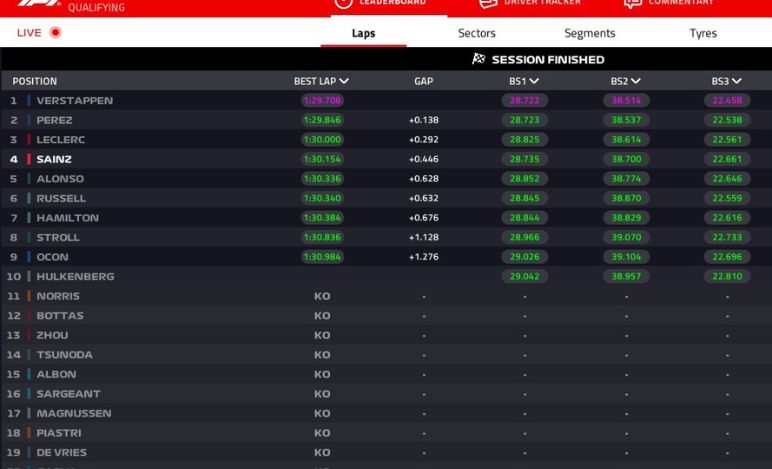The height and width of the screenshot is (469, 772).
Task: Click the SESSION FINISHED banner text
Action: (x=548, y=60)
